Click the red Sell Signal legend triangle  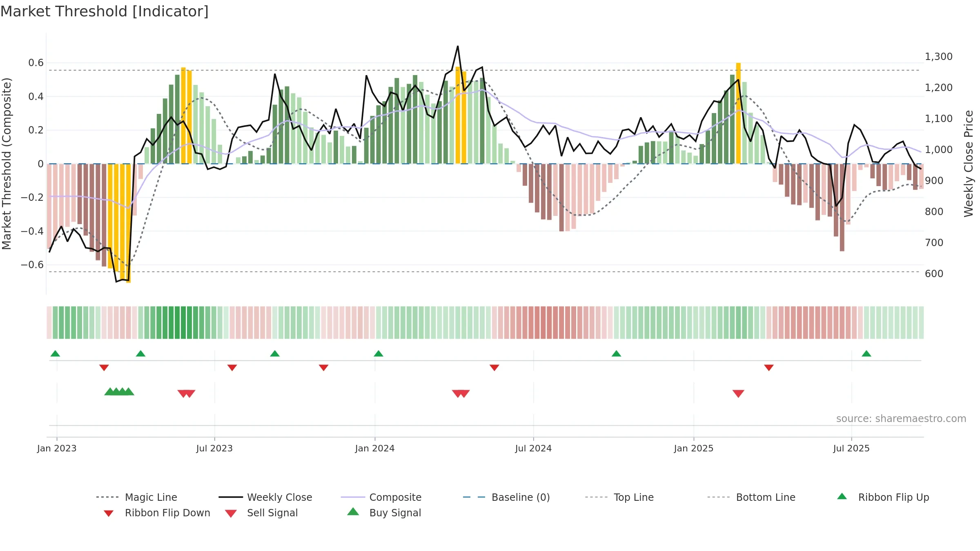(x=231, y=513)
